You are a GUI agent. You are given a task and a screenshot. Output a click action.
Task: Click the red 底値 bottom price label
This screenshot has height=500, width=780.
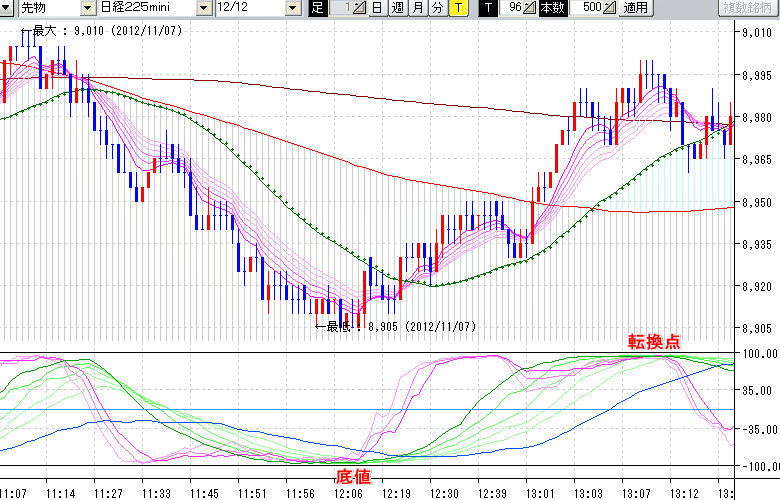(x=353, y=475)
